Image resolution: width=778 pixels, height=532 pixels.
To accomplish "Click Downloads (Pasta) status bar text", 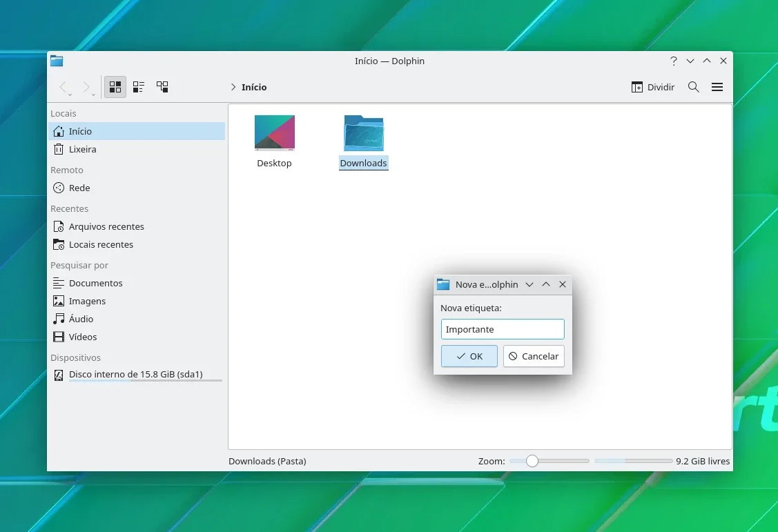I will [267, 461].
